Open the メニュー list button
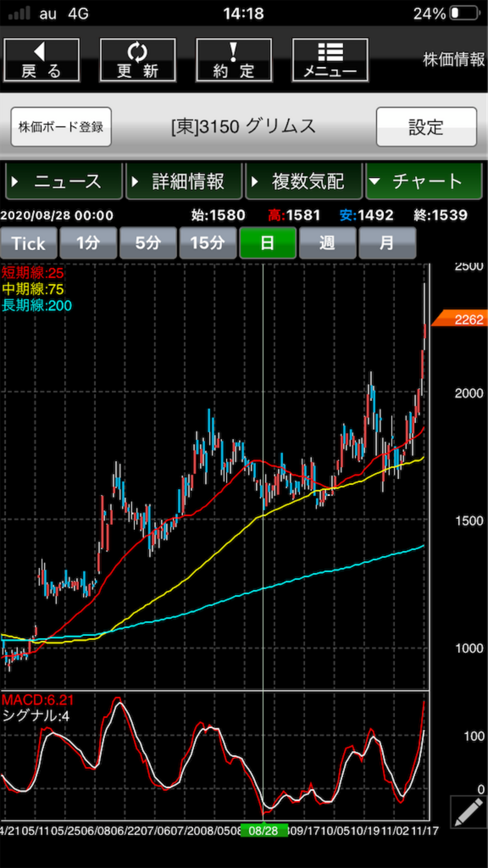The height and width of the screenshot is (868, 488). click(330, 60)
